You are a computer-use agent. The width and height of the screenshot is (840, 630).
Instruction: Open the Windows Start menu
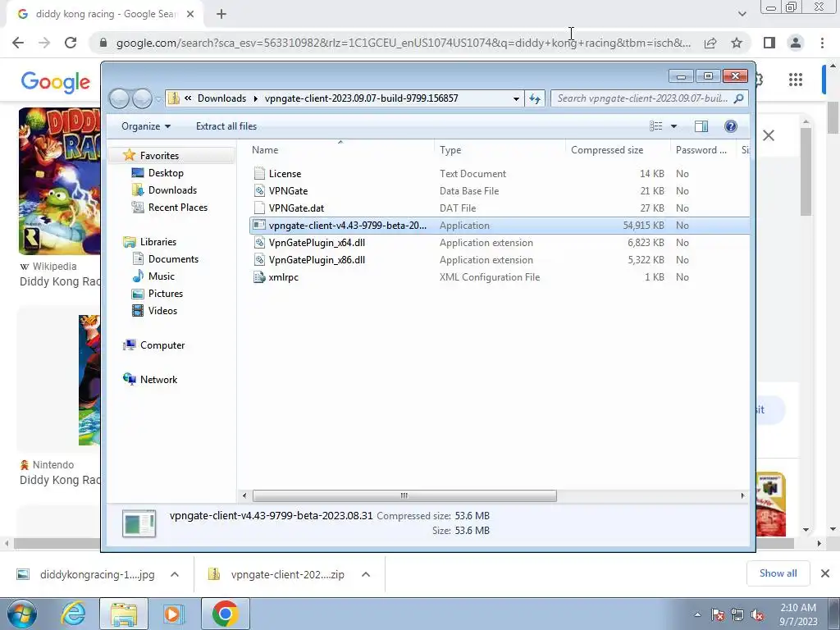21,614
